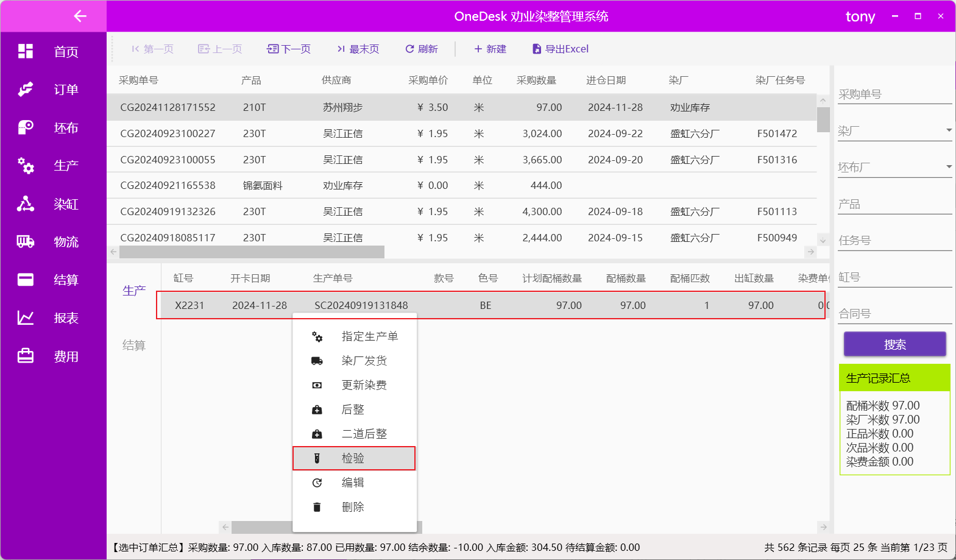Choose 检验 from the context menu
The image size is (956, 560).
point(353,458)
